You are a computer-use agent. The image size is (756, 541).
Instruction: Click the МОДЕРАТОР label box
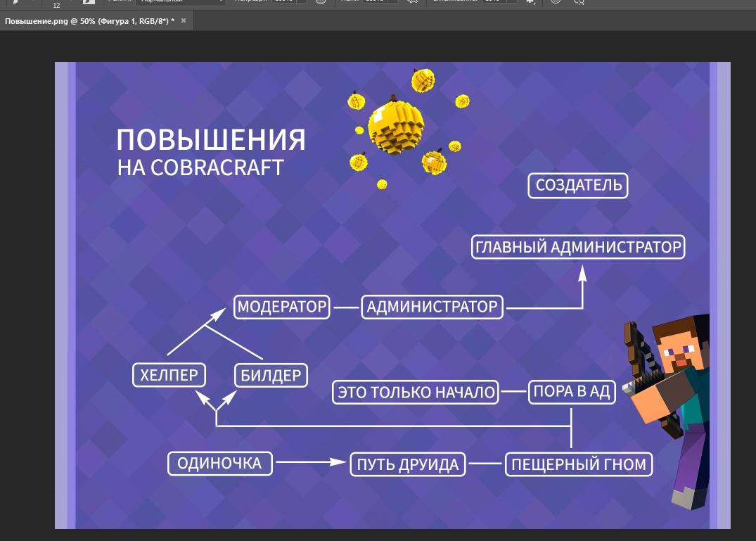[x=281, y=307]
